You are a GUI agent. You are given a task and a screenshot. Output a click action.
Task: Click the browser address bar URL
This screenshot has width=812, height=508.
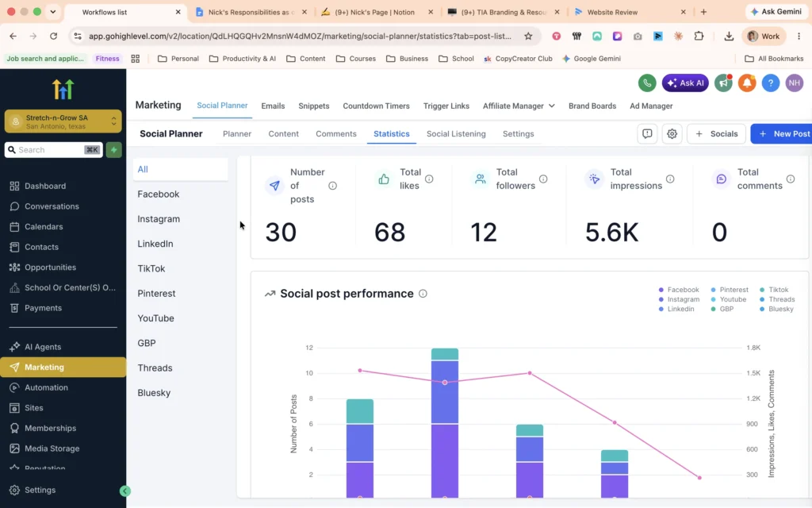[x=299, y=37]
